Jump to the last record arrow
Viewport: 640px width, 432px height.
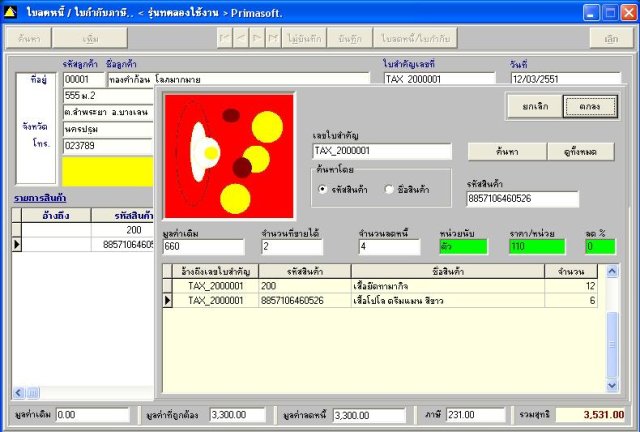273,38
